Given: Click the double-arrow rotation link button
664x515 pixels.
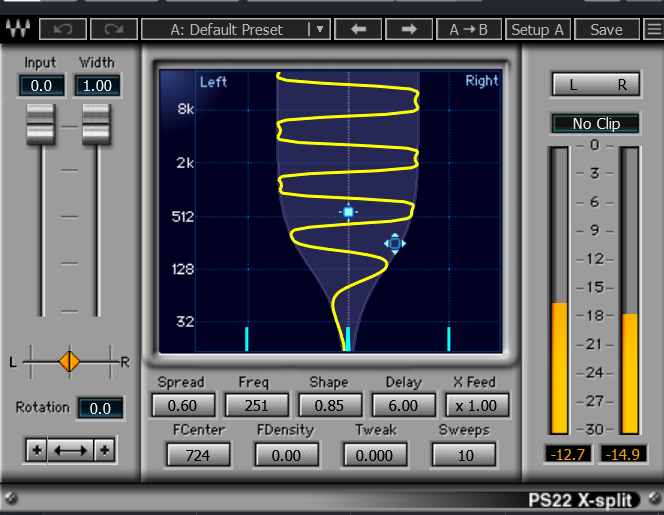Looking at the screenshot, I should (71, 450).
